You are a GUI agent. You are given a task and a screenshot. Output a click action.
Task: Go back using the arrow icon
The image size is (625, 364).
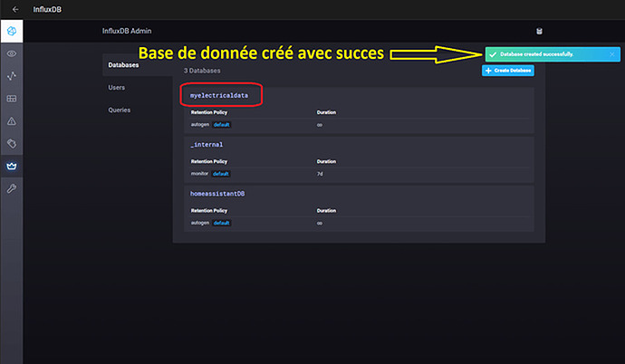click(x=15, y=9)
